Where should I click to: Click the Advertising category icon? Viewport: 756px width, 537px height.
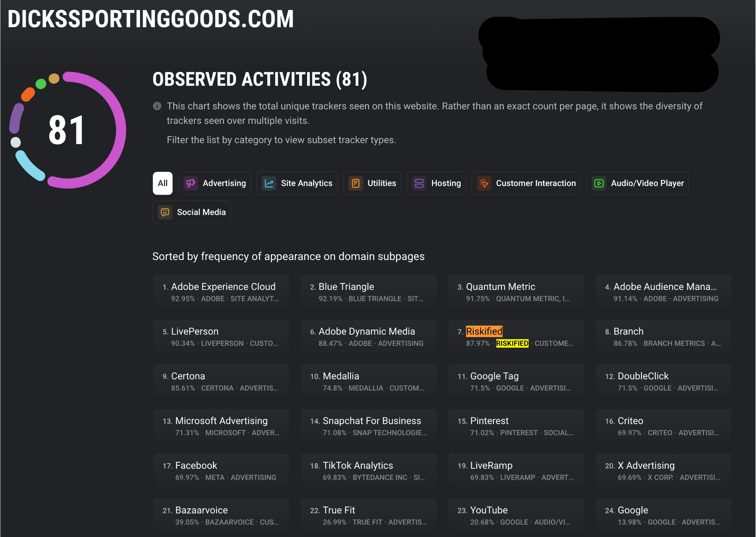[190, 183]
